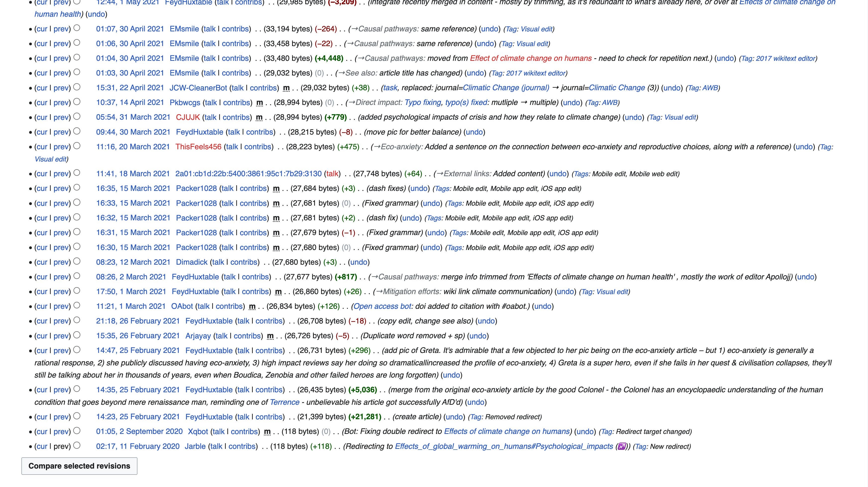Open Typo fixing link in Pkbwcgs summary
The image size is (868, 487).
pos(423,102)
